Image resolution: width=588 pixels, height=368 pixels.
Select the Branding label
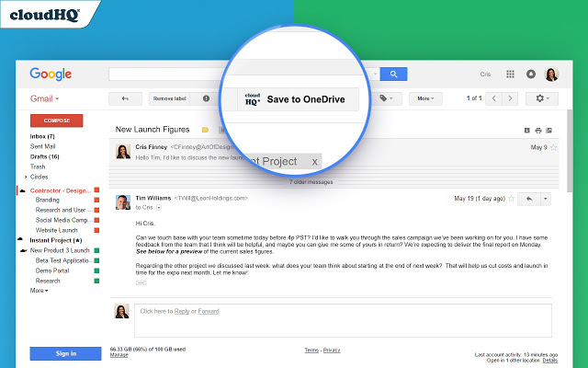(47, 200)
